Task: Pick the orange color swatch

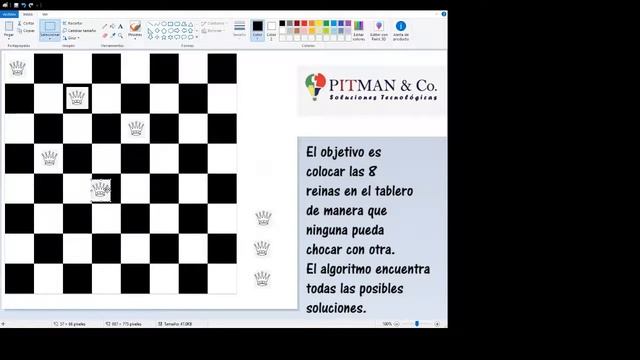Action: point(311,24)
